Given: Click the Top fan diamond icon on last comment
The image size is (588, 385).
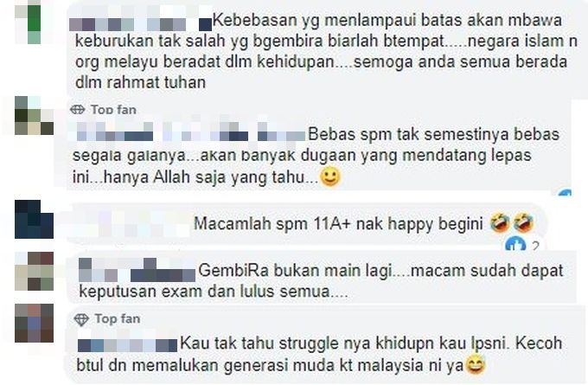Looking at the screenshot, I should click(x=81, y=319).
